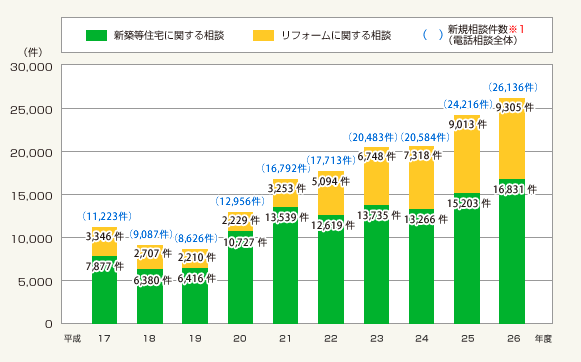The image size is (581, 362).
Task: Click the x-axis suffix label 年度
Action: (x=543, y=338)
